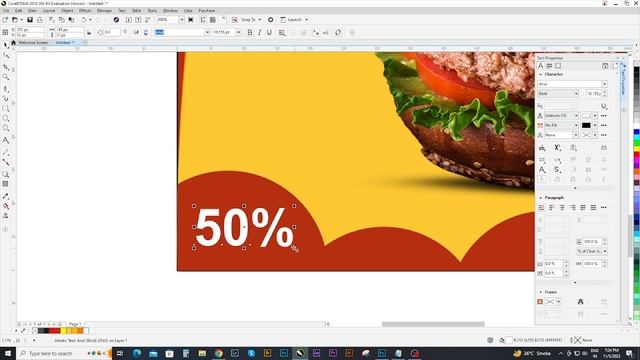The image size is (640, 360).
Task: Select the Crop tool in the toolbox
Action: click(x=6, y=67)
